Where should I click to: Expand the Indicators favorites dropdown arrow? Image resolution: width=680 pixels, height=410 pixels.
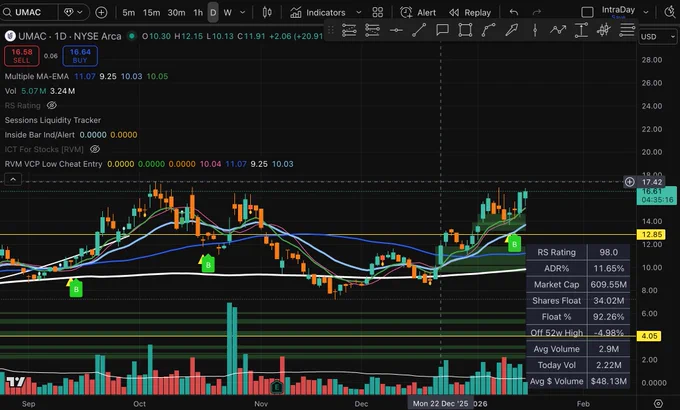point(359,13)
